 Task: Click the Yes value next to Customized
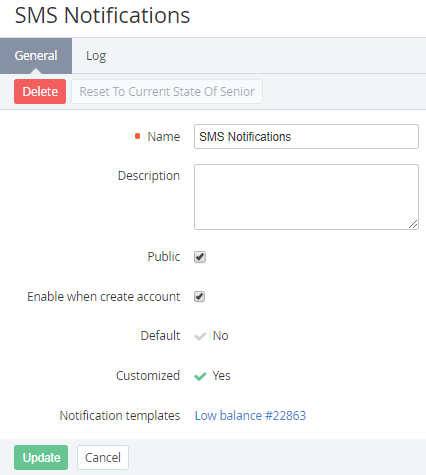tap(221, 376)
